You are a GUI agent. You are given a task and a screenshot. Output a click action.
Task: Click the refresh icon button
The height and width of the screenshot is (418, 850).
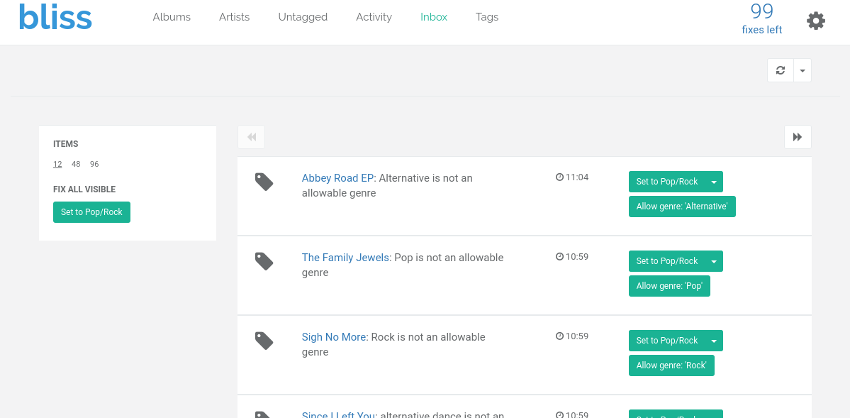point(780,70)
